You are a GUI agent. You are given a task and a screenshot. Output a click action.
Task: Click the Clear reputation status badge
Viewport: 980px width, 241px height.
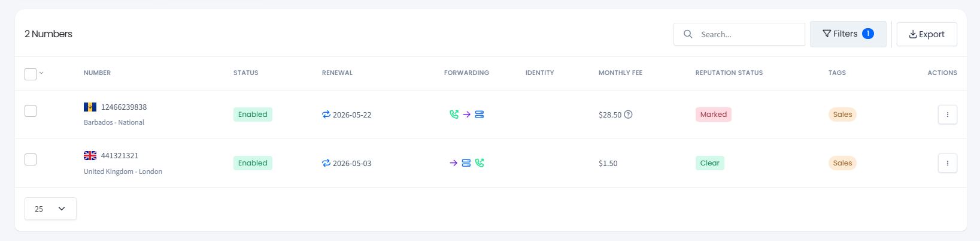[710, 163]
